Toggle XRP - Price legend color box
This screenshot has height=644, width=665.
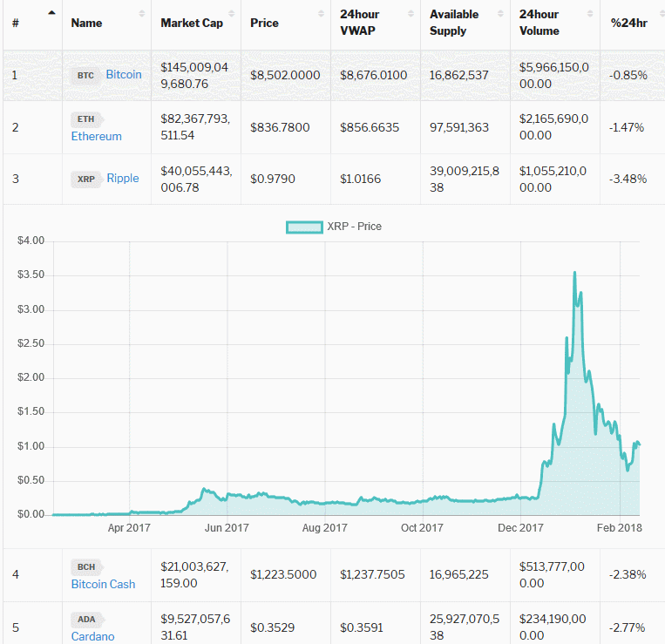pyautogui.click(x=304, y=227)
